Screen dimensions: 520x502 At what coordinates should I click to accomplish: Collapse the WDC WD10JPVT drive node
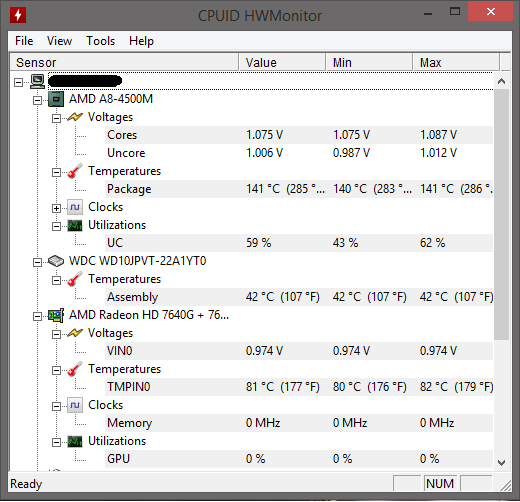point(37,262)
